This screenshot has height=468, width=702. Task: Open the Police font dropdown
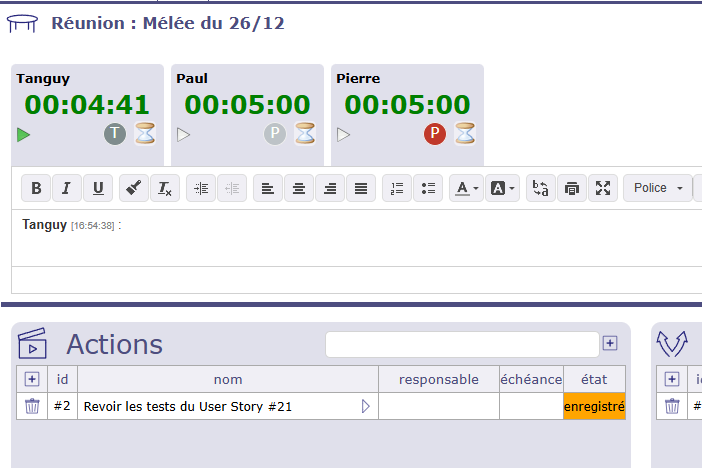pos(657,188)
